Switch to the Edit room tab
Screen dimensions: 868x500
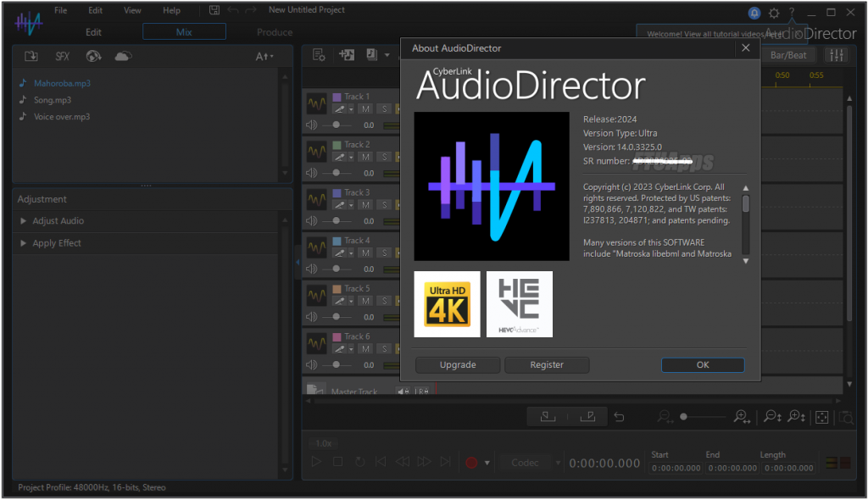click(x=93, y=32)
